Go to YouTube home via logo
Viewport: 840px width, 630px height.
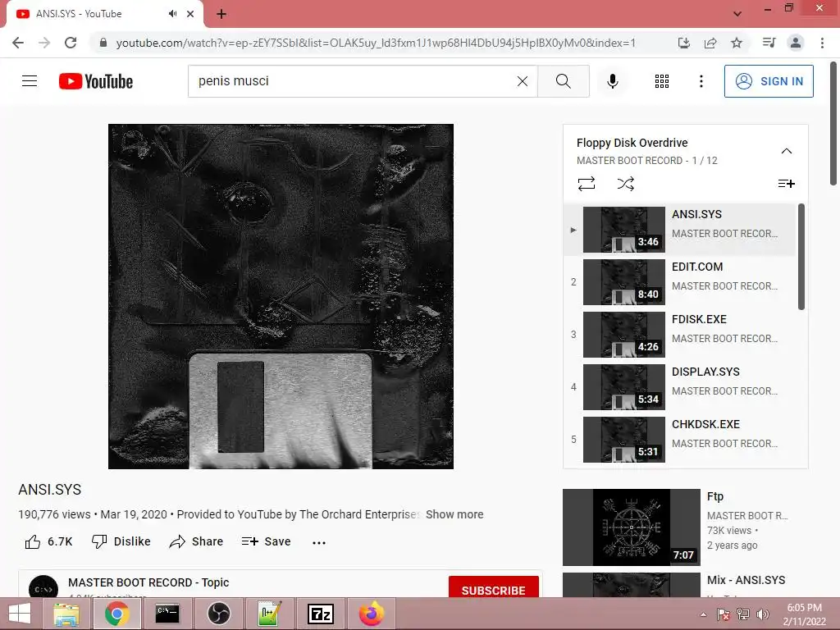click(96, 81)
